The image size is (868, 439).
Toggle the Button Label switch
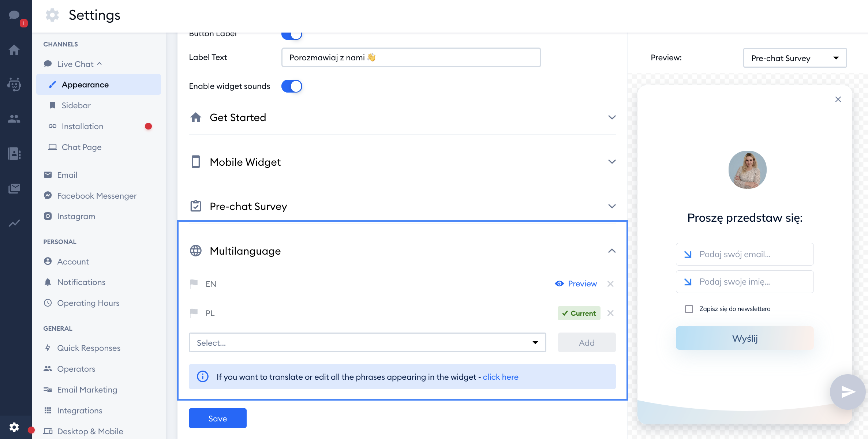point(292,35)
